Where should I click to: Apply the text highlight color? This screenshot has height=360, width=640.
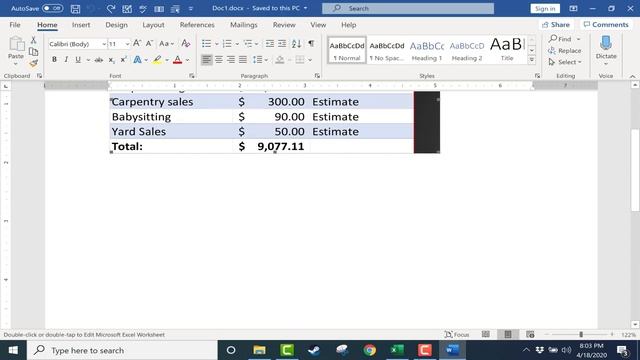(157, 60)
